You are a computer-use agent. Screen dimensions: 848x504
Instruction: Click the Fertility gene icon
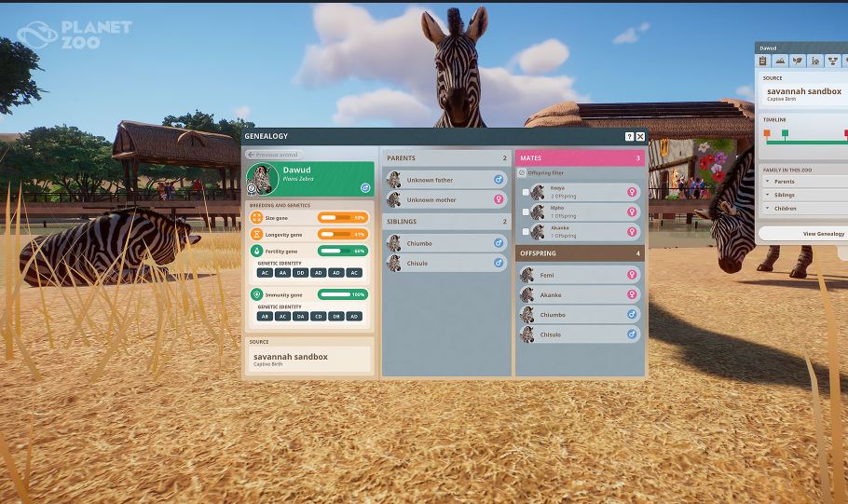(256, 251)
